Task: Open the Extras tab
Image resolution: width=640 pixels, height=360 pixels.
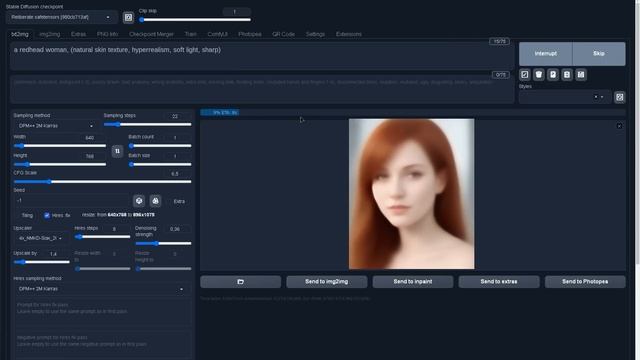Action: 78,34
